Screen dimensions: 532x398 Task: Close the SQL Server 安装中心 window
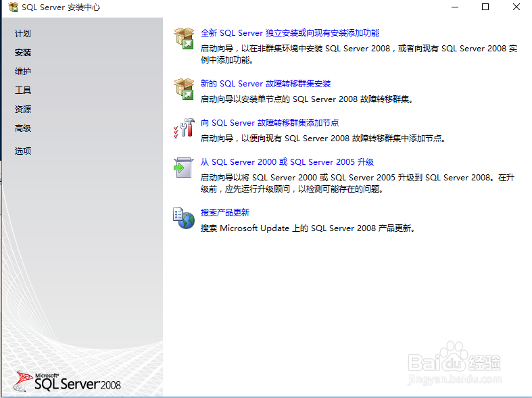click(x=516, y=7)
